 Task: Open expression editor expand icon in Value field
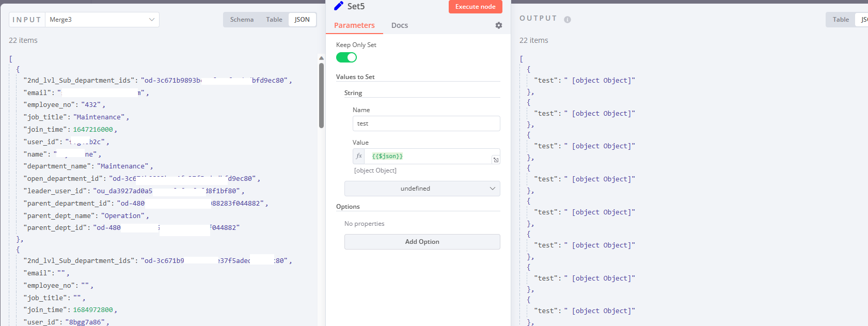[496, 160]
